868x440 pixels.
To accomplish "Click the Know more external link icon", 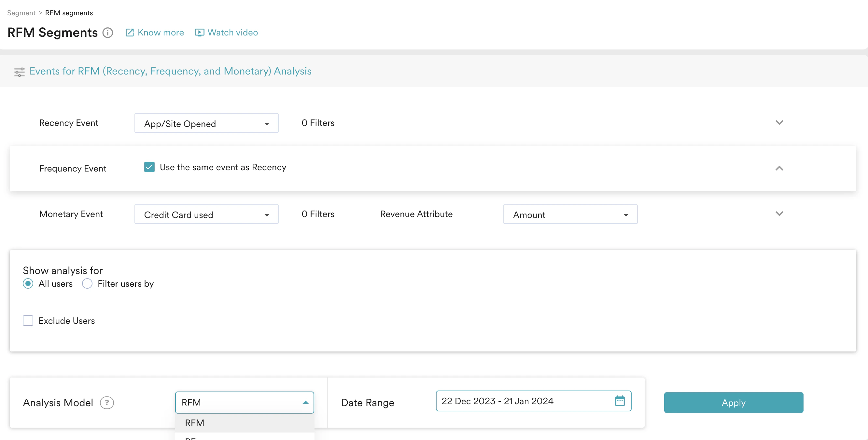I will (129, 33).
